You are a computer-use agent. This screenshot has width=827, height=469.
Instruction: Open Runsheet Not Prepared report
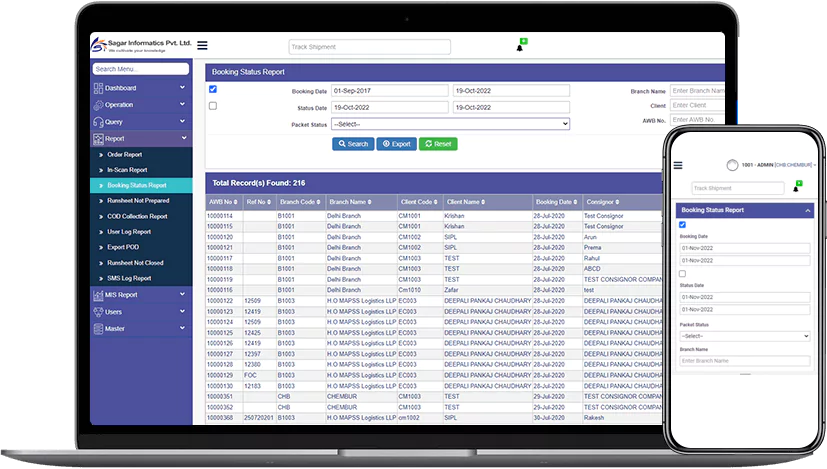point(138,200)
